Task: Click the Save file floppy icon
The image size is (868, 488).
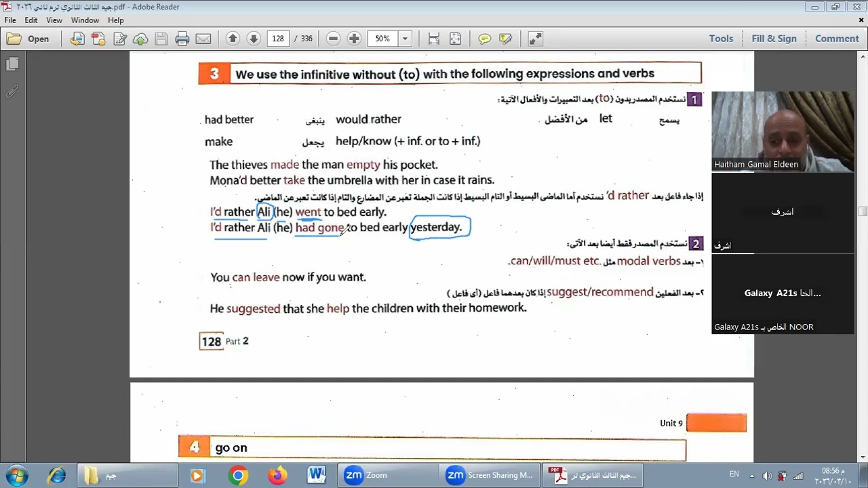Action: pyautogui.click(x=161, y=39)
